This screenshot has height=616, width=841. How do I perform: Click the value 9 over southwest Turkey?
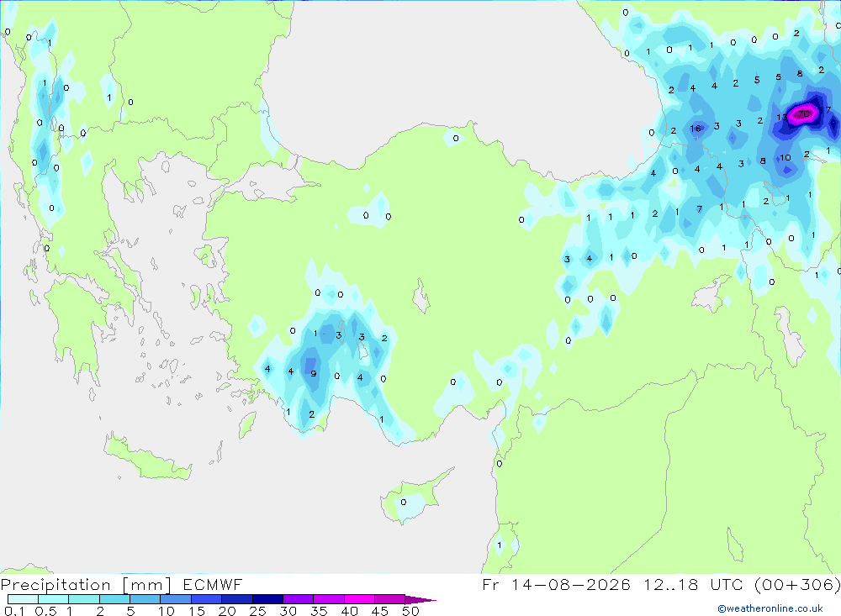[313, 374]
